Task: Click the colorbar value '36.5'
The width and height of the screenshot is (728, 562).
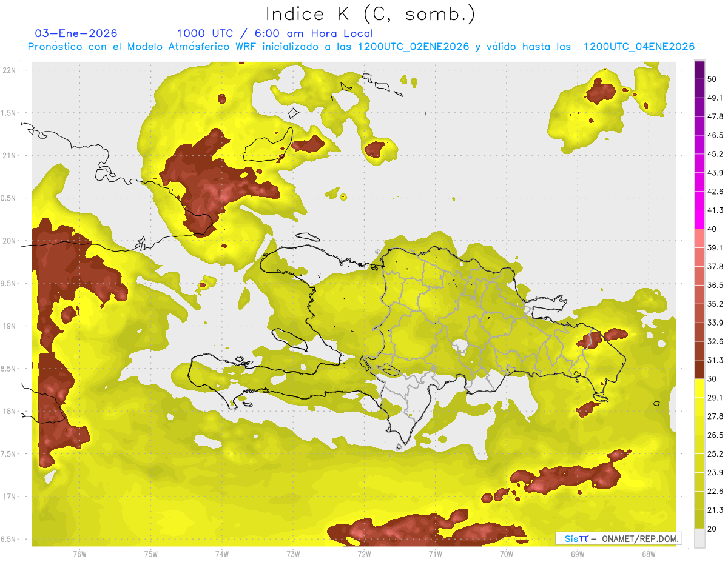Action: (715, 285)
